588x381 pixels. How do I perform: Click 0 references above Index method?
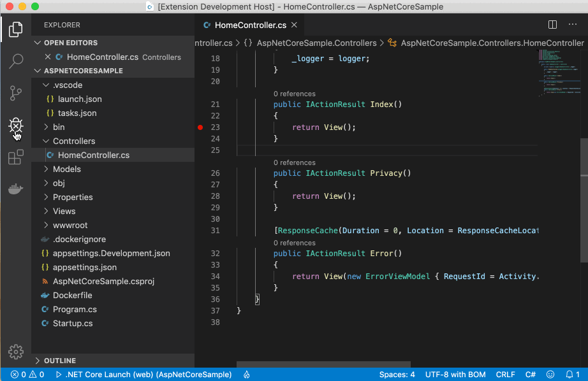click(295, 94)
